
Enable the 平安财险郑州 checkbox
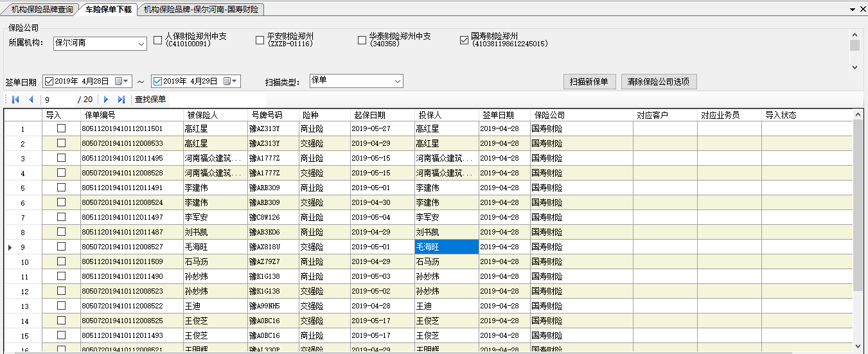click(x=260, y=40)
